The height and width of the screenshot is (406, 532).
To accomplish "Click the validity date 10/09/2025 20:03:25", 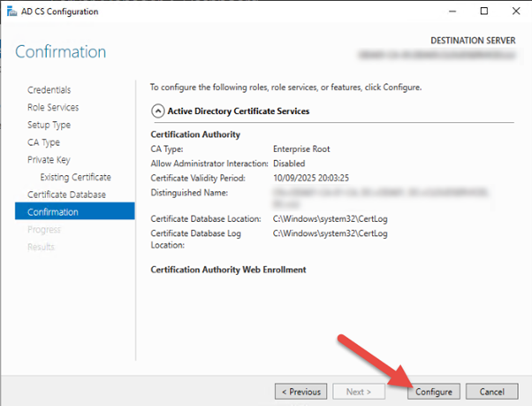I will (311, 178).
